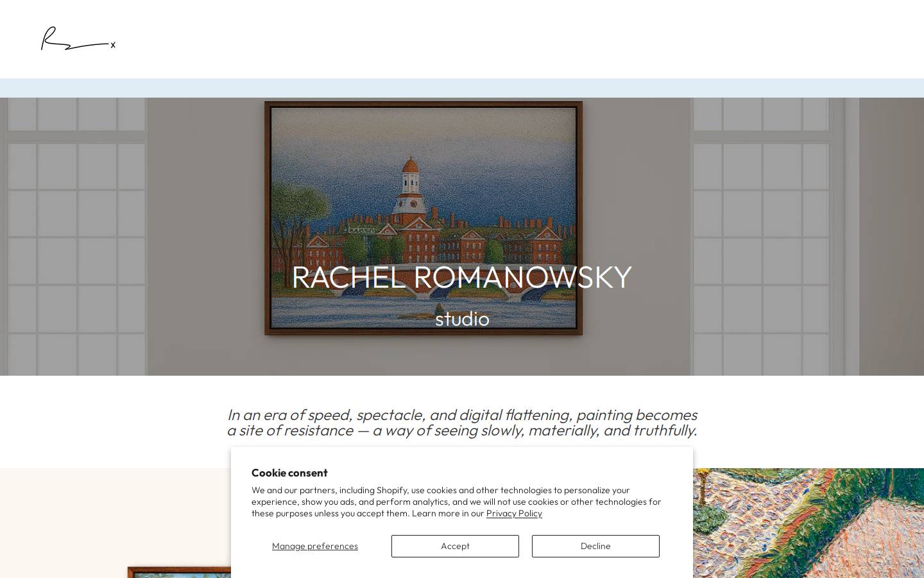Open the framed Harvard painting image
The image size is (924, 578).
pyautogui.click(x=424, y=218)
